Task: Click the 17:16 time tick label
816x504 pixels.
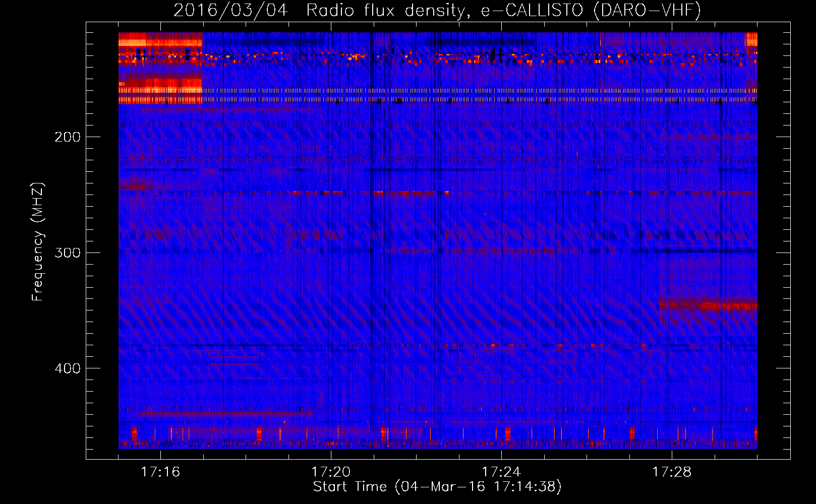Action: [x=160, y=472]
